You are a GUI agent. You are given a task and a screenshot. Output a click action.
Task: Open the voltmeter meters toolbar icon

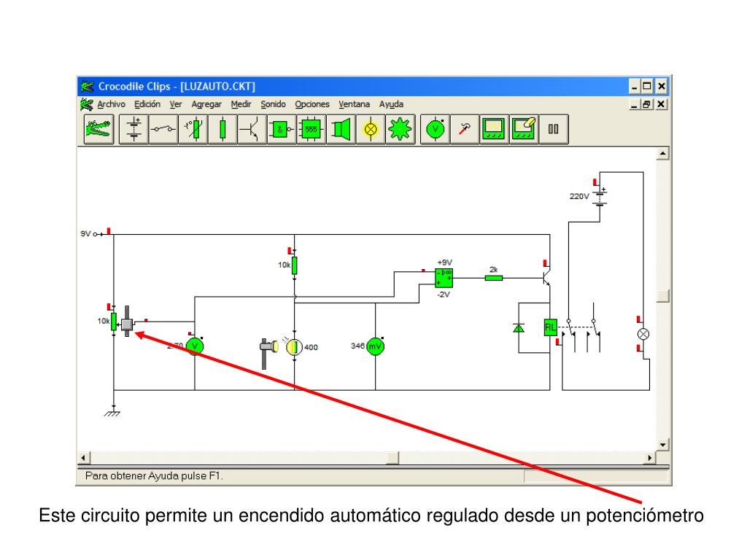(436, 129)
